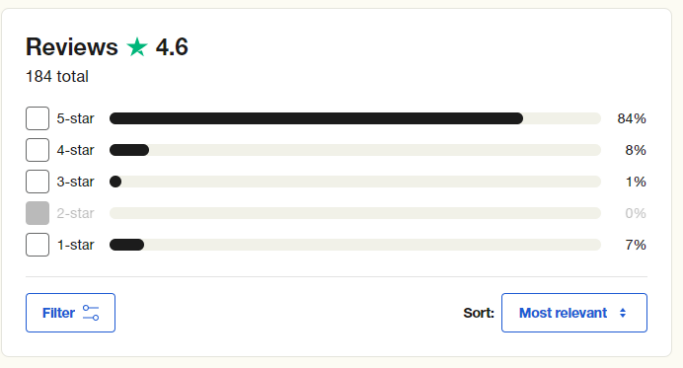Click the 5-star rating bar
Viewport: 683px width, 368px height.
[355, 118]
